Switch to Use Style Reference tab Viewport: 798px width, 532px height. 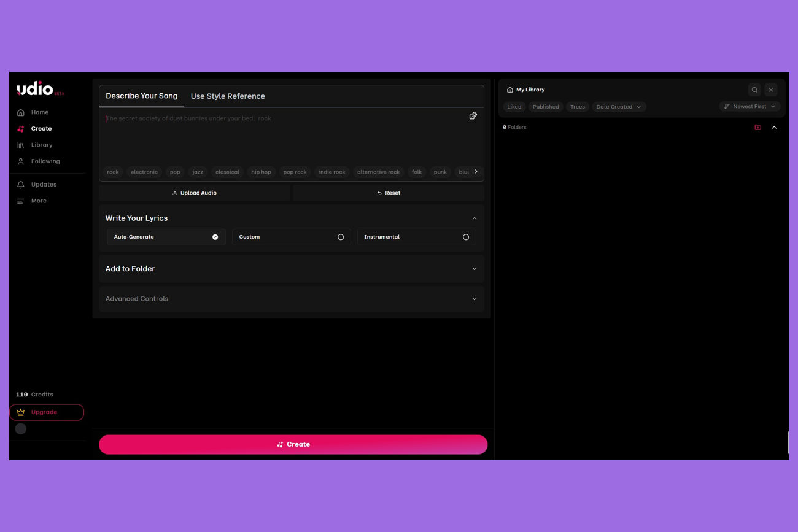228,96
